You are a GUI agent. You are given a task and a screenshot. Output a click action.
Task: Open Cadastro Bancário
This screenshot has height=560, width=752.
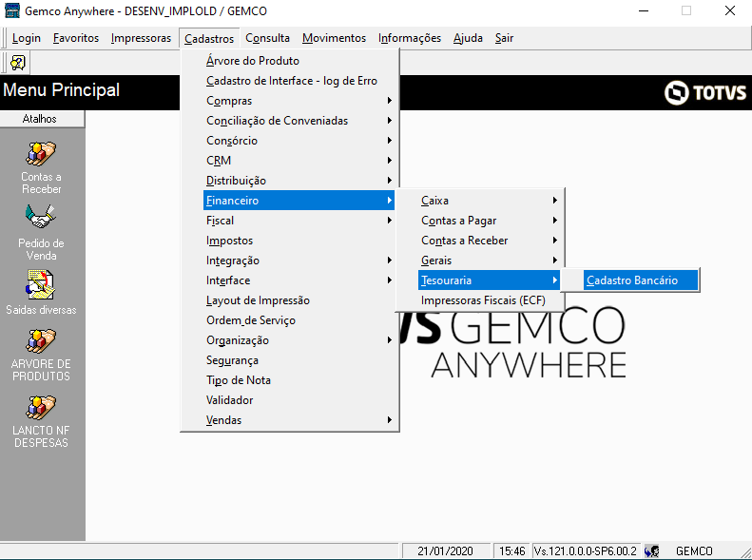pyautogui.click(x=640, y=280)
